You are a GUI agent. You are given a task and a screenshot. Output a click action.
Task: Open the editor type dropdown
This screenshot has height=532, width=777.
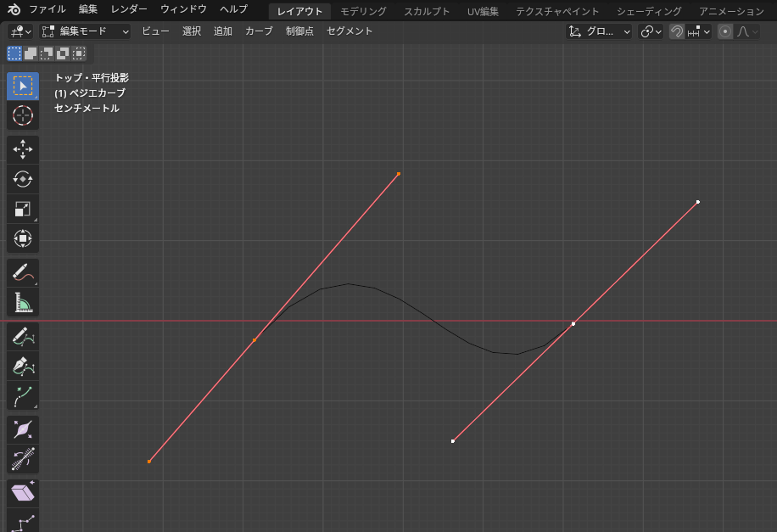tap(20, 31)
